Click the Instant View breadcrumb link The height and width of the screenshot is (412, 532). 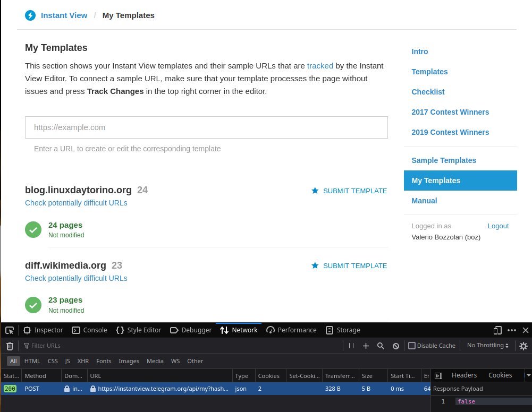pyautogui.click(x=64, y=15)
